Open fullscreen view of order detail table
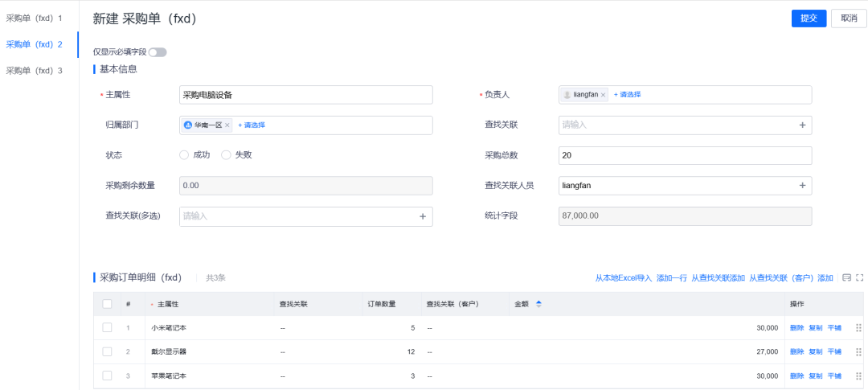The width and height of the screenshot is (868, 390). (x=859, y=277)
